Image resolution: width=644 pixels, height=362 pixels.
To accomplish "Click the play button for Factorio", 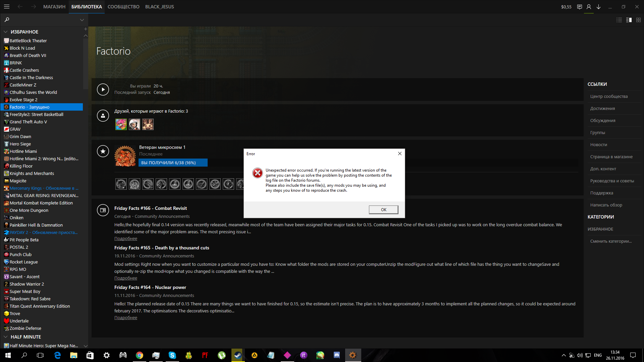I will (x=103, y=89).
